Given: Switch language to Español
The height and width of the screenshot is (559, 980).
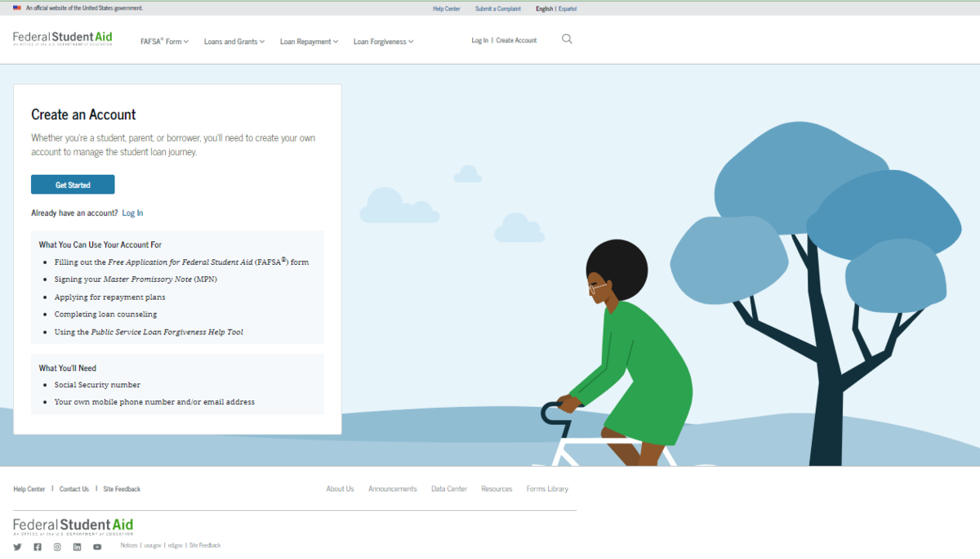Looking at the screenshot, I should click(x=568, y=8).
